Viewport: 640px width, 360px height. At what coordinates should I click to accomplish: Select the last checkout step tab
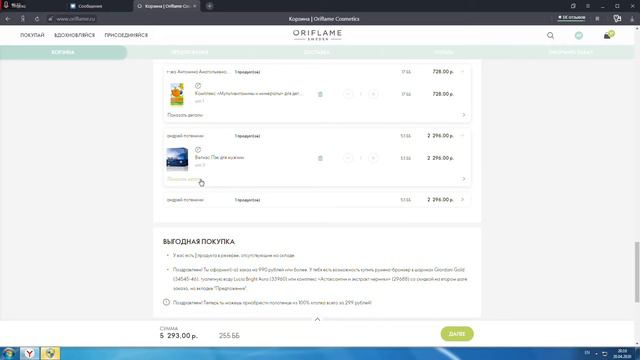pyautogui.click(x=571, y=52)
